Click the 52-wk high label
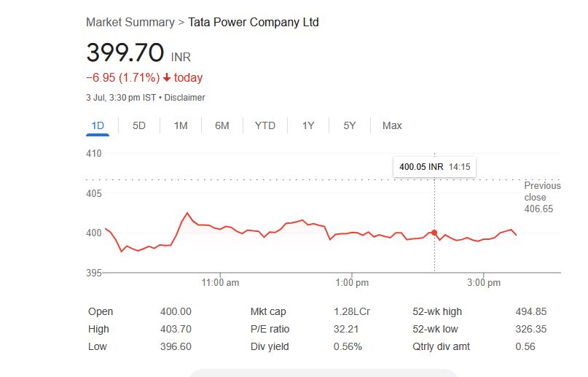Screen dimensions: 588x377 click(437, 311)
